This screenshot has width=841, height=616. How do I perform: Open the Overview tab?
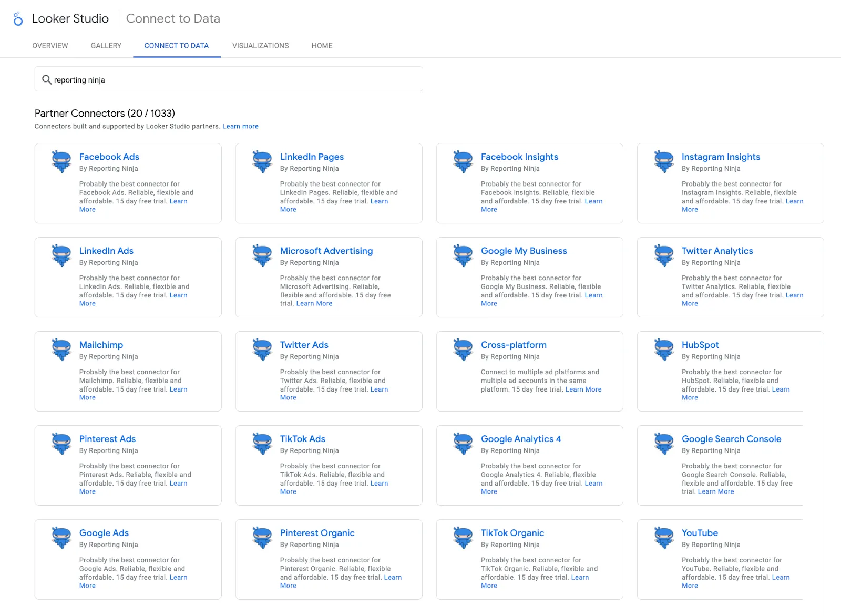coord(50,46)
